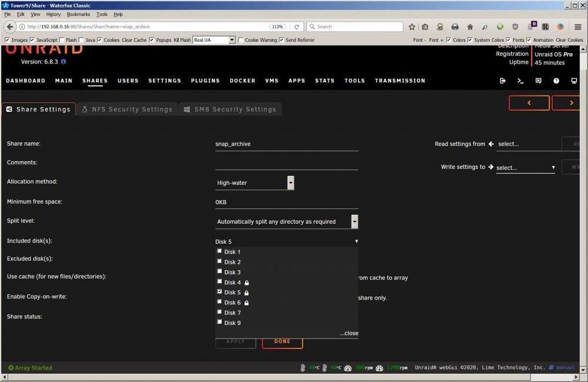Click ...close in disk list
The width and height of the screenshot is (588, 382).
tap(349, 333)
